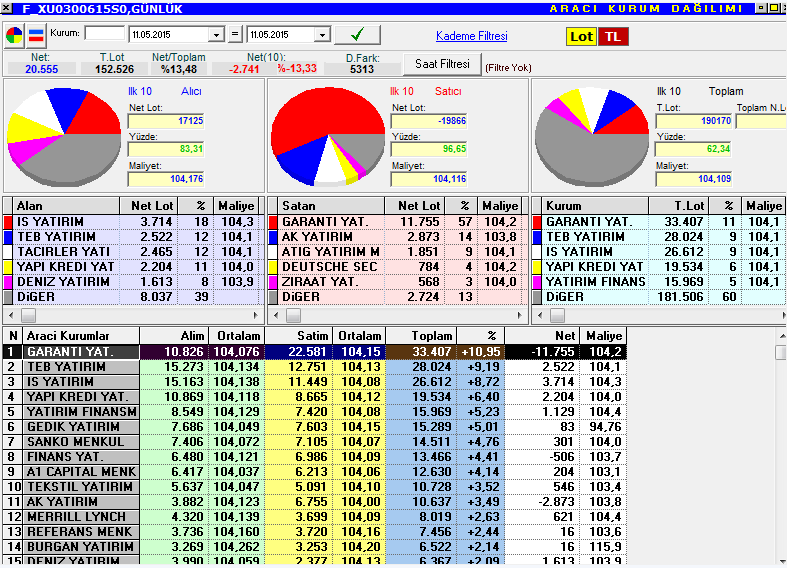Click the horizontal bars view icon
Image resolution: width=787 pixels, height=568 pixels.
tap(36, 36)
